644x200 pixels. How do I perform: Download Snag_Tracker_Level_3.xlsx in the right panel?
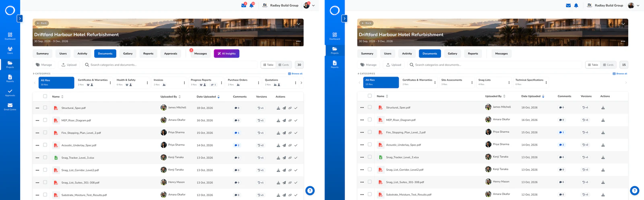point(603,157)
